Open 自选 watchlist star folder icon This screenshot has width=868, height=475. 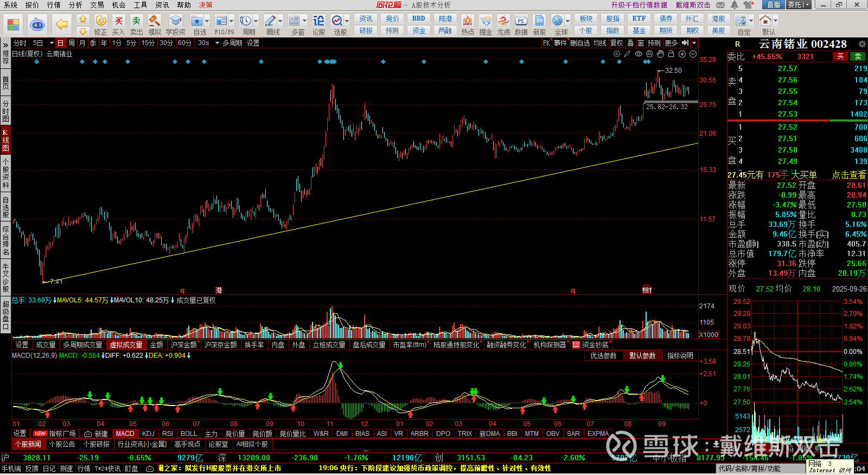pyautogui.click(x=196, y=21)
